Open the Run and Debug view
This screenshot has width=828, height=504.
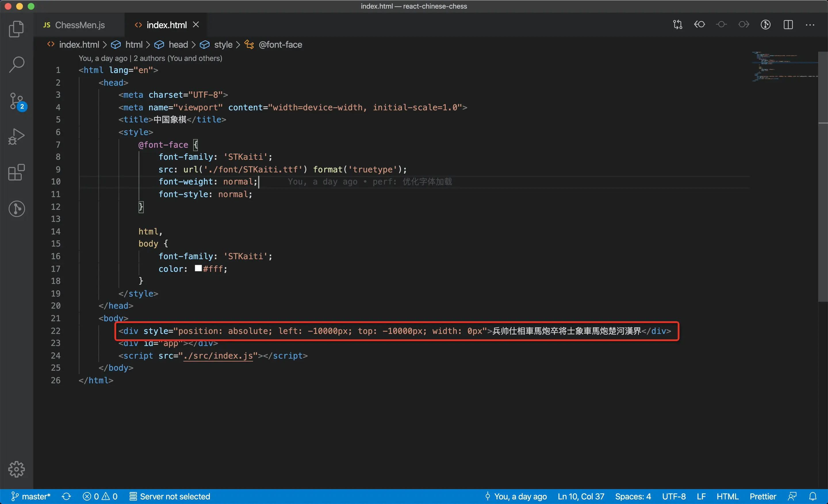click(x=16, y=137)
